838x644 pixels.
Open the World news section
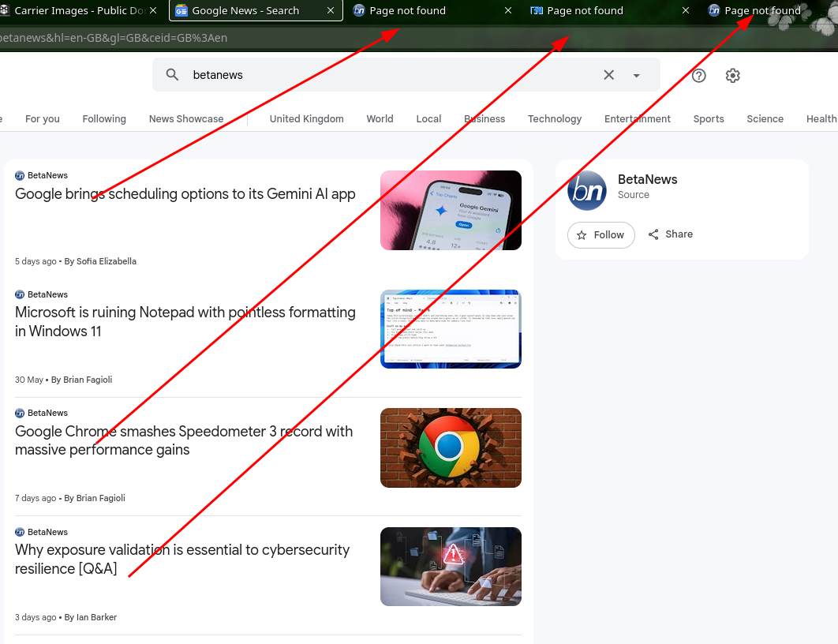(x=380, y=118)
